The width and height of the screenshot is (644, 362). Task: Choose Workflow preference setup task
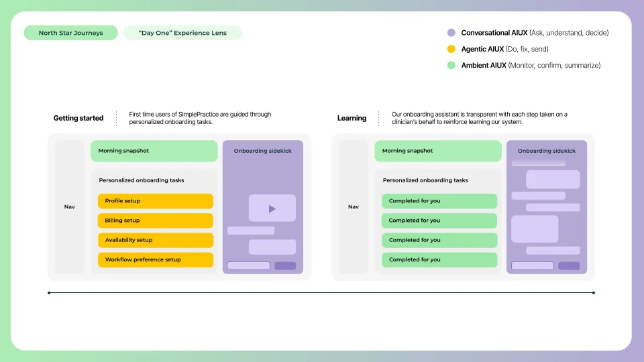point(156,260)
